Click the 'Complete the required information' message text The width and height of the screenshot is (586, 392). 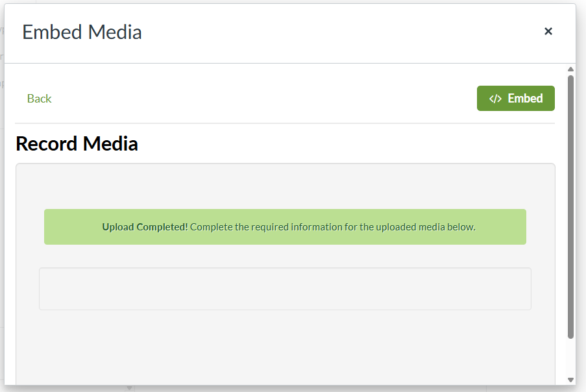click(332, 227)
